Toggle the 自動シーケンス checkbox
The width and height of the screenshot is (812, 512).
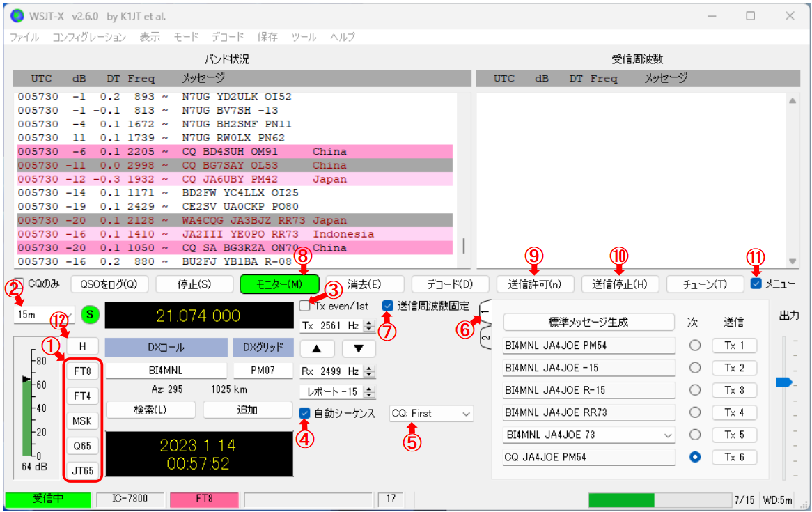[304, 413]
